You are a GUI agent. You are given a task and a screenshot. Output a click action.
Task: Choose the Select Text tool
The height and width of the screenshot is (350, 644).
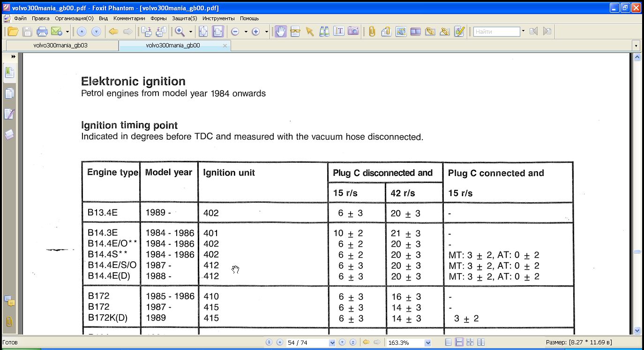(338, 32)
